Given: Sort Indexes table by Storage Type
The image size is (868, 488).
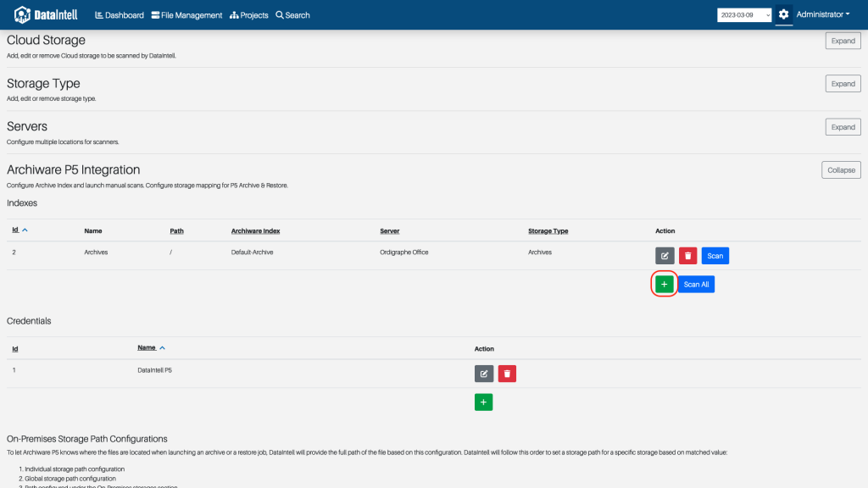Looking at the screenshot, I should pyautogui.click(x=548, y=230).
